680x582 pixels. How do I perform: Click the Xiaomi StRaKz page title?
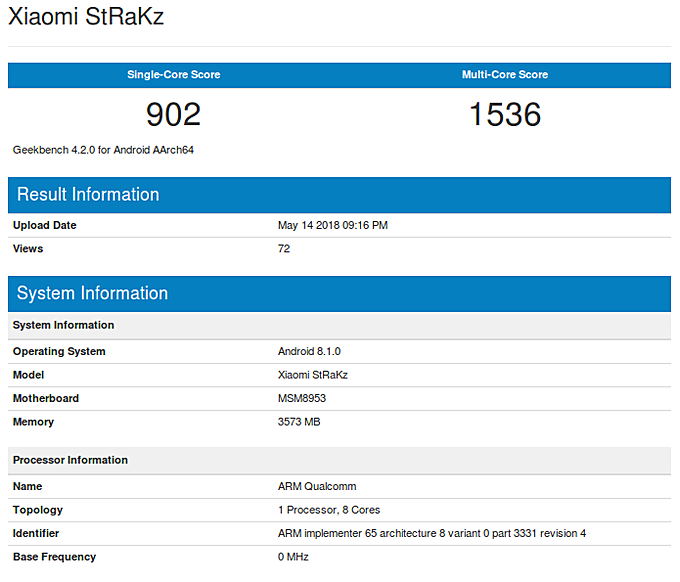(86, 16)
